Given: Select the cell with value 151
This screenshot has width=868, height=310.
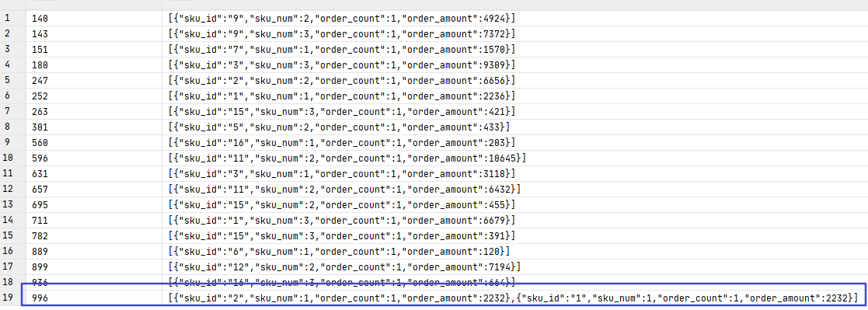Looking at the screenshot, I should 93,49.
